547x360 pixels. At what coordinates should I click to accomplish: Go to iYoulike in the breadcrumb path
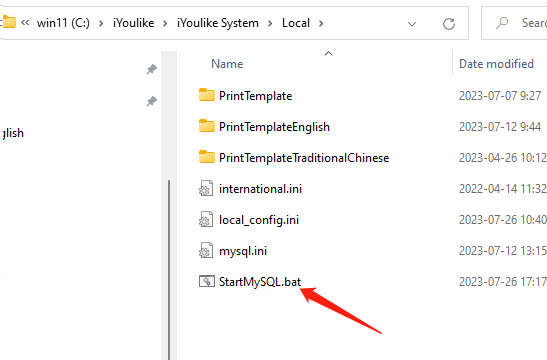[133, 23]
